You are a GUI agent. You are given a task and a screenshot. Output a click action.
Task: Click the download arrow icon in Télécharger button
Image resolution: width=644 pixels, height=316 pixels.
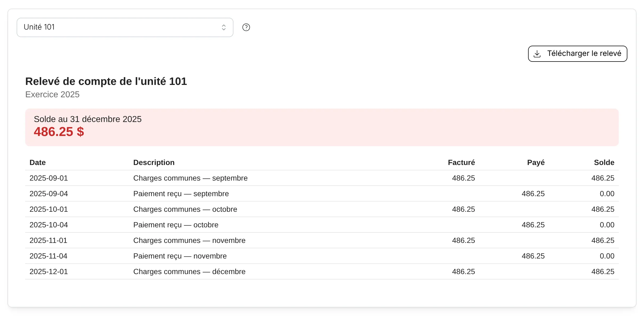537,54
